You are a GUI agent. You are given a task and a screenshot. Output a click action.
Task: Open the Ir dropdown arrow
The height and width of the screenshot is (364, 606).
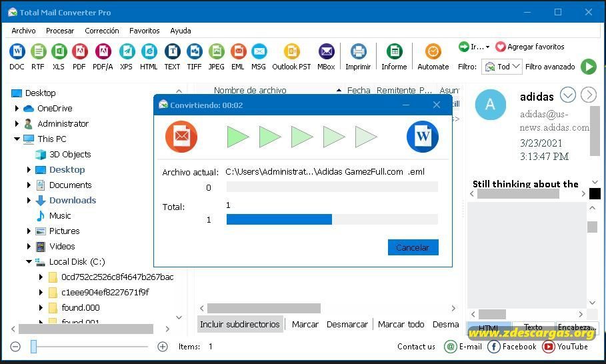tap(487, 47)
